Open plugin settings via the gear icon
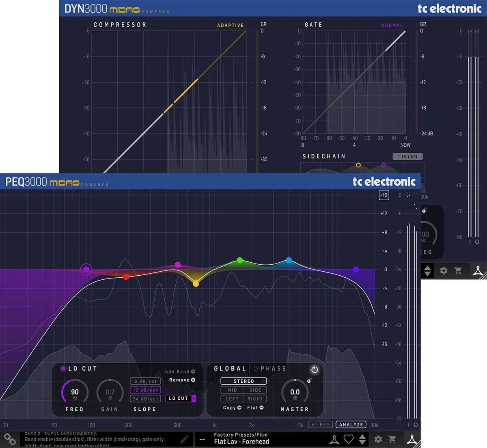This screenshot has height=448, width=487. click(x=378, y=439)
